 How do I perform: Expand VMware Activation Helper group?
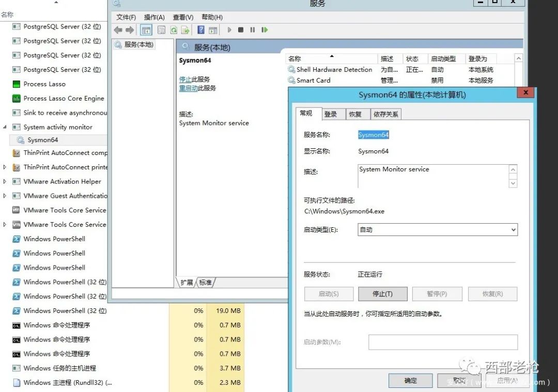(x=5, y=181)
